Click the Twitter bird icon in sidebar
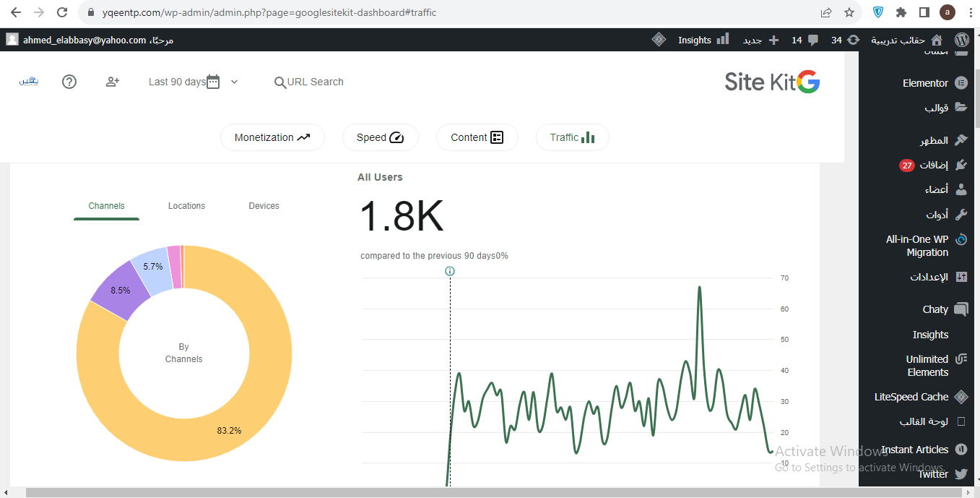The image size is (980, 498). [961, 474]
